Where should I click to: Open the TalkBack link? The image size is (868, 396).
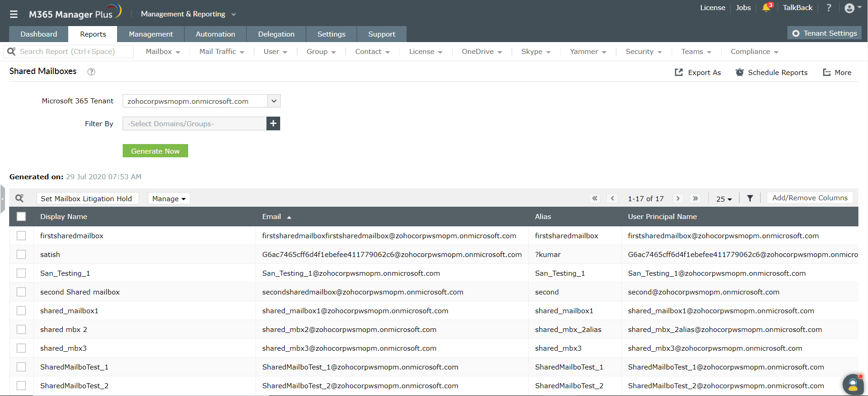[797, 8]
